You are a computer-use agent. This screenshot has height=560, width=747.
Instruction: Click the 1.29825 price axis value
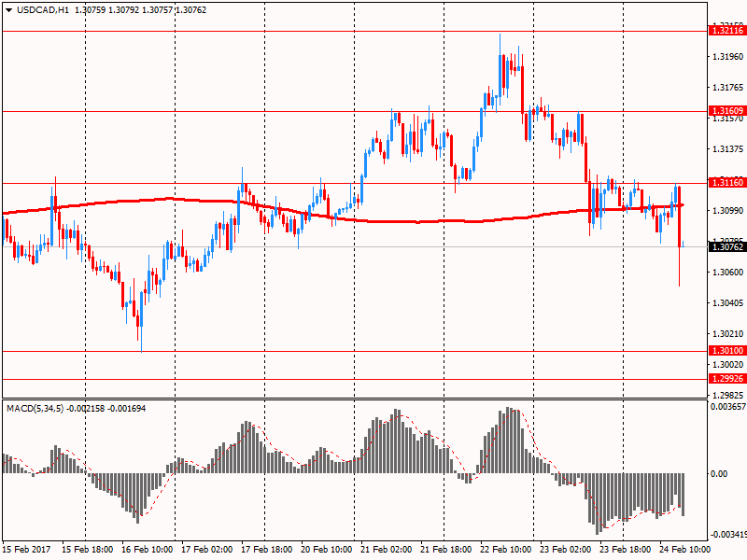coord(726,395)
